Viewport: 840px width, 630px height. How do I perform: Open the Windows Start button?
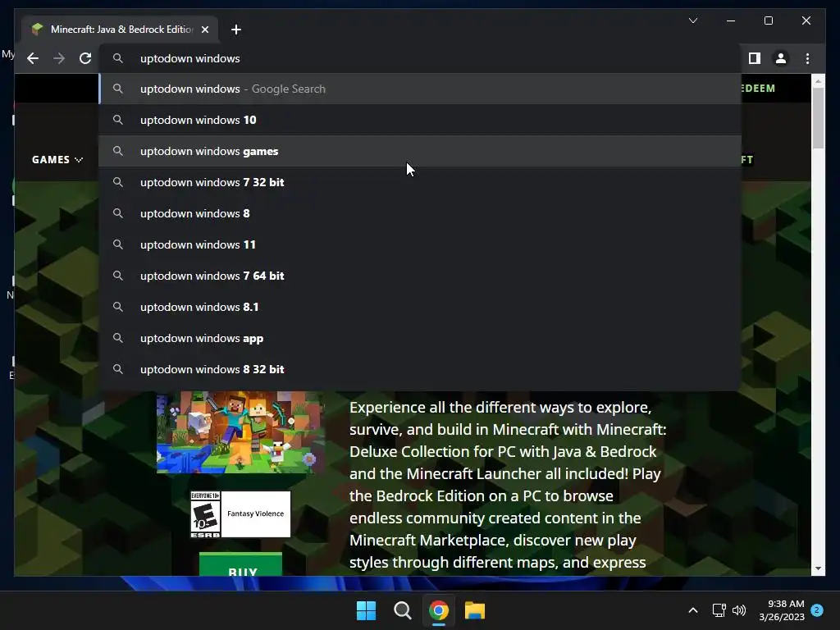tap(366, 610)
